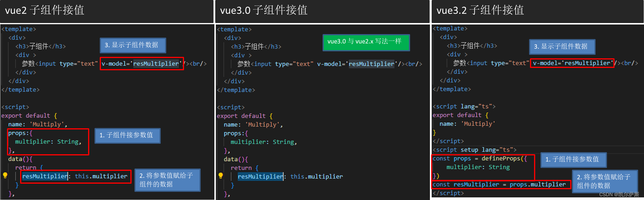Image resolution: width=644 pixels, height=200 pixels.
Task: Click 'this.multiplier' in the vue2 panel
Action: click(x=101, y=176)
